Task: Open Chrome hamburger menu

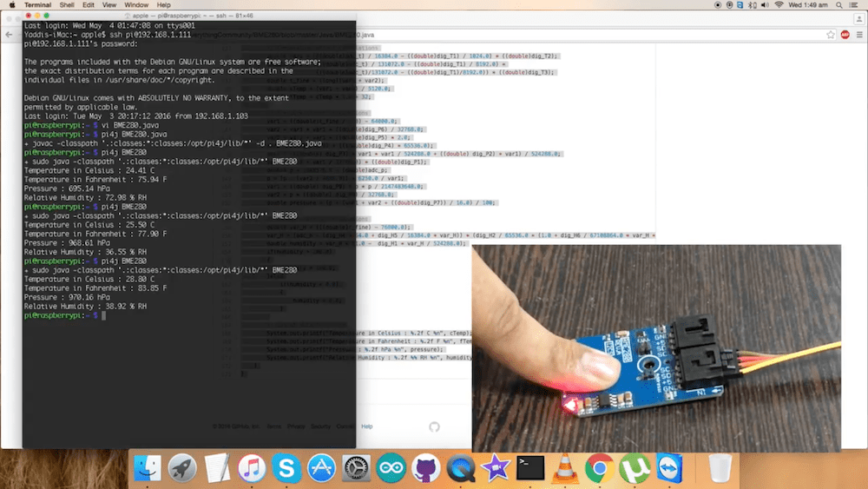Action: point(859,35)
